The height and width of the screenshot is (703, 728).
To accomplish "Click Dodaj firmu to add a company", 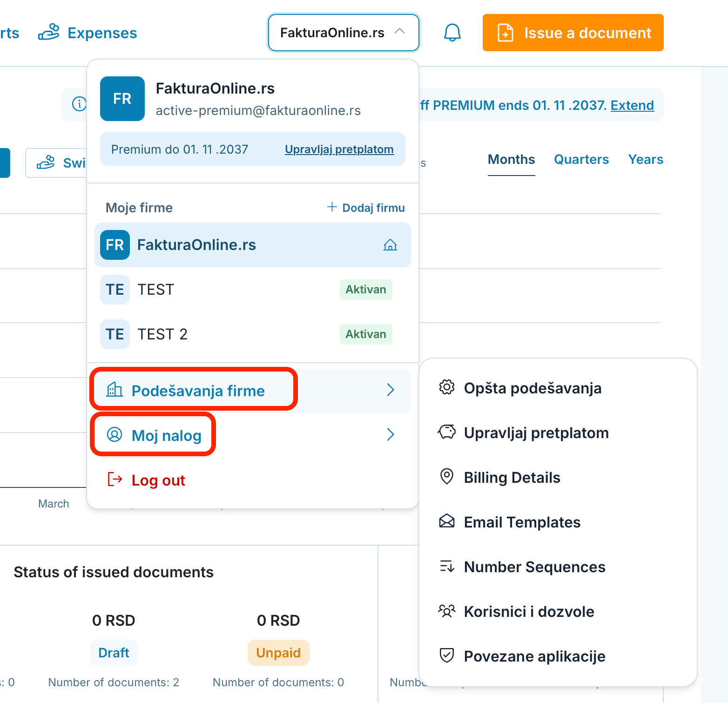I will click(x=366, y=208).
